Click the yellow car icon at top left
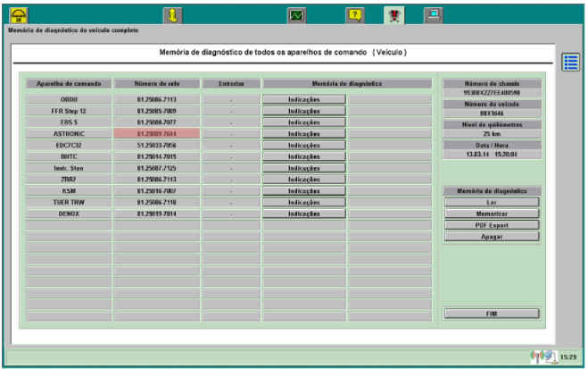Screen dimensions: 588x369 click(x=19, y=14)
